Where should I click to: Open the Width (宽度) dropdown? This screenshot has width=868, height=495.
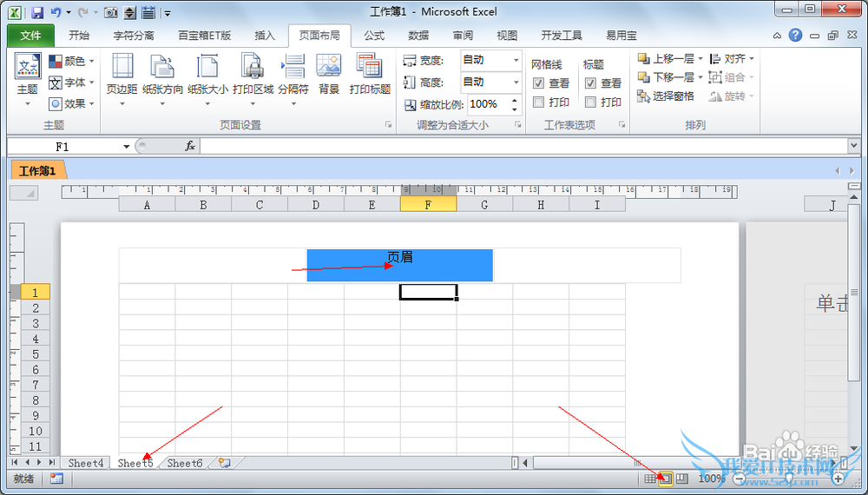[x=516, y=60]
